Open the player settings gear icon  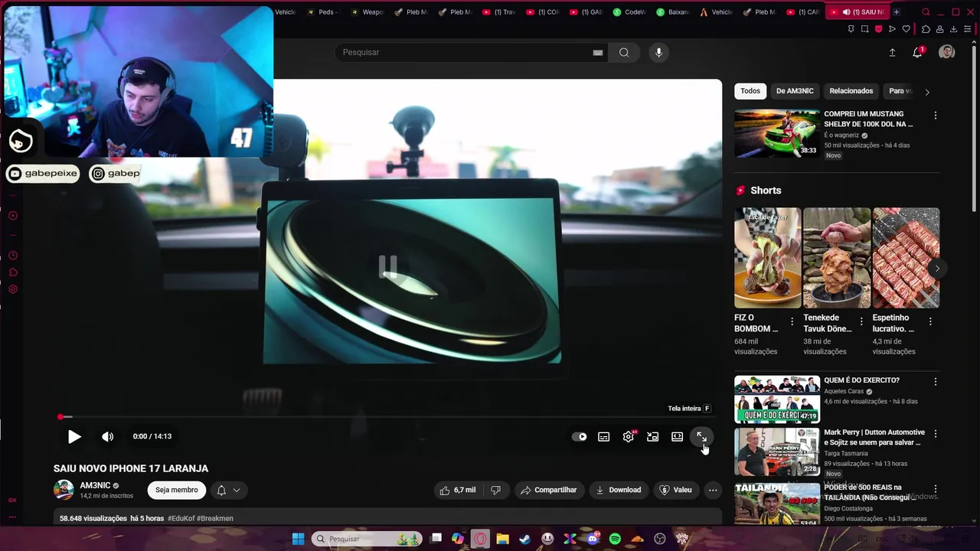pos(629,437)
